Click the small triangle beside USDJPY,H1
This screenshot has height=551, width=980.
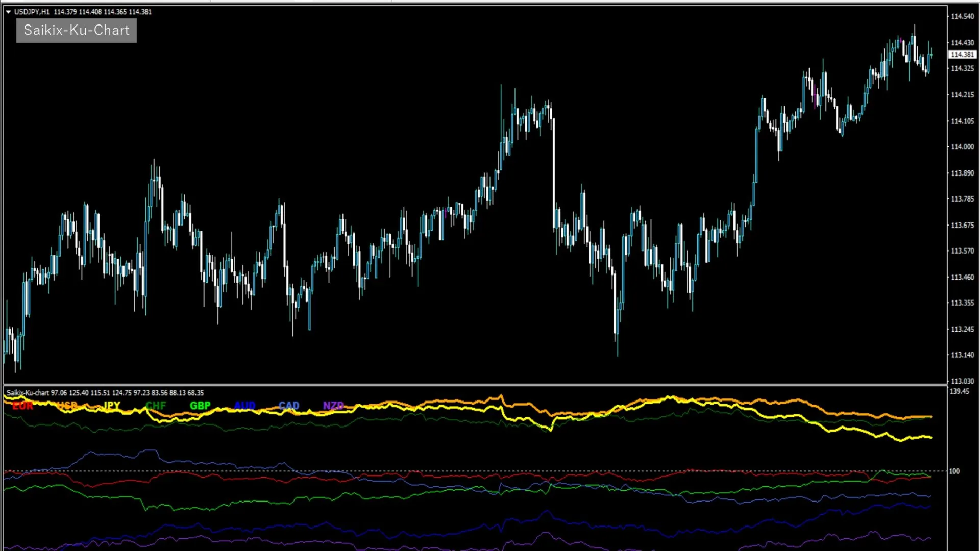[8, 12]
